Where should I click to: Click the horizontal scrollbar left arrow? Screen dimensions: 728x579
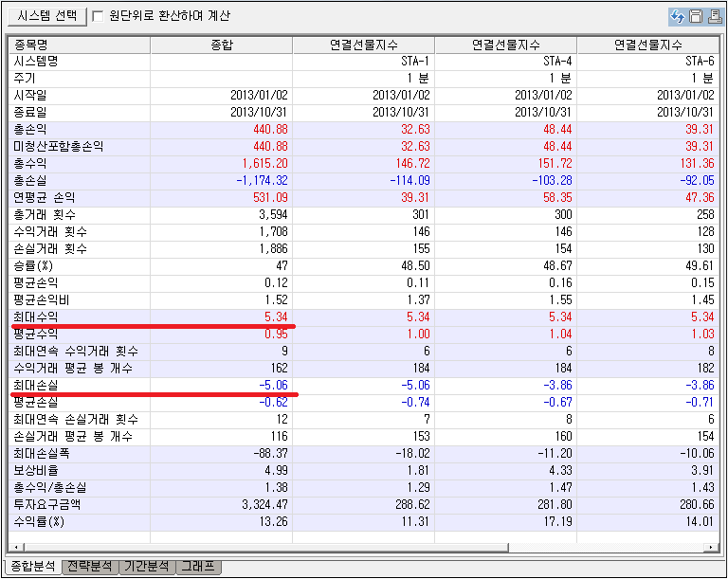pyautogui.click(x=14, y=548)
